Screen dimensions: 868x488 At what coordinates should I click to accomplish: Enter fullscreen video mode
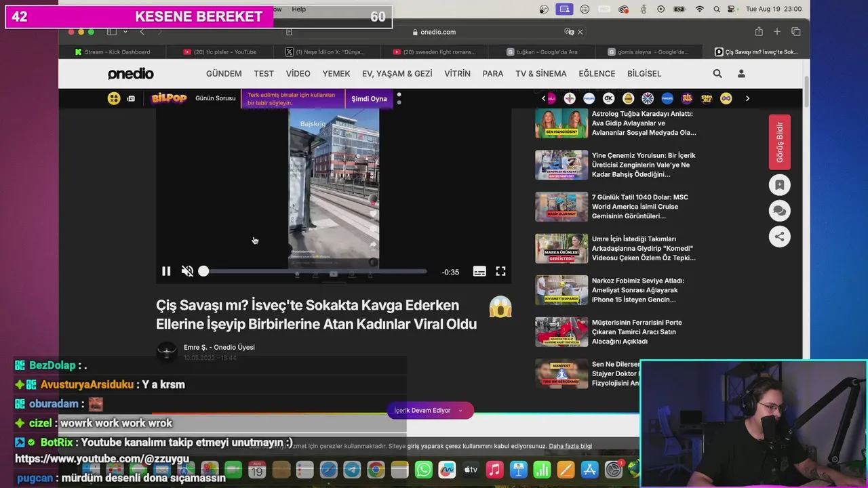point(500,271)
